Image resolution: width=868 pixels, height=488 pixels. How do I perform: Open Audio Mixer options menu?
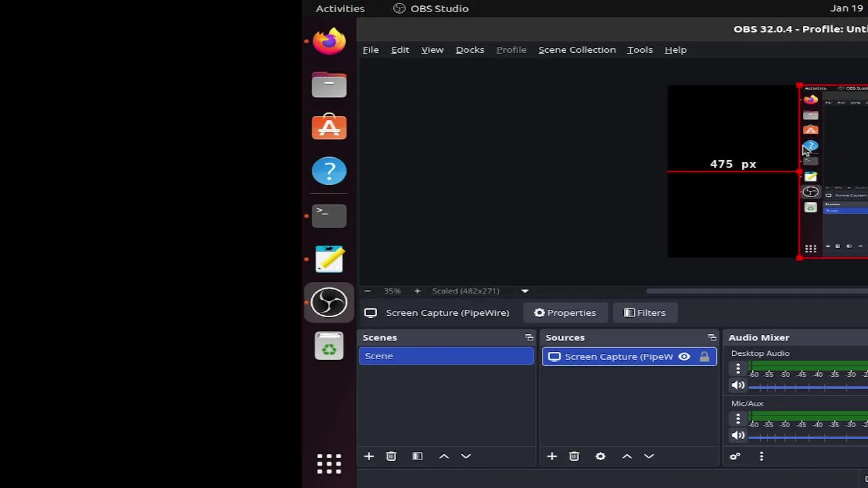click(x=762, y=456)
